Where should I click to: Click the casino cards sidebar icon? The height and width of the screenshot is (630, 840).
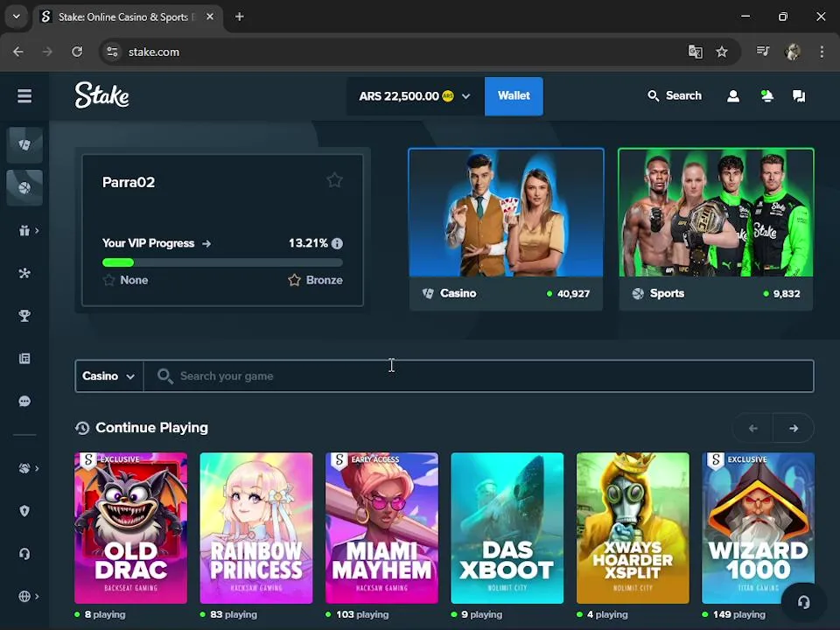pyautogui.click(x=24, y=144)
